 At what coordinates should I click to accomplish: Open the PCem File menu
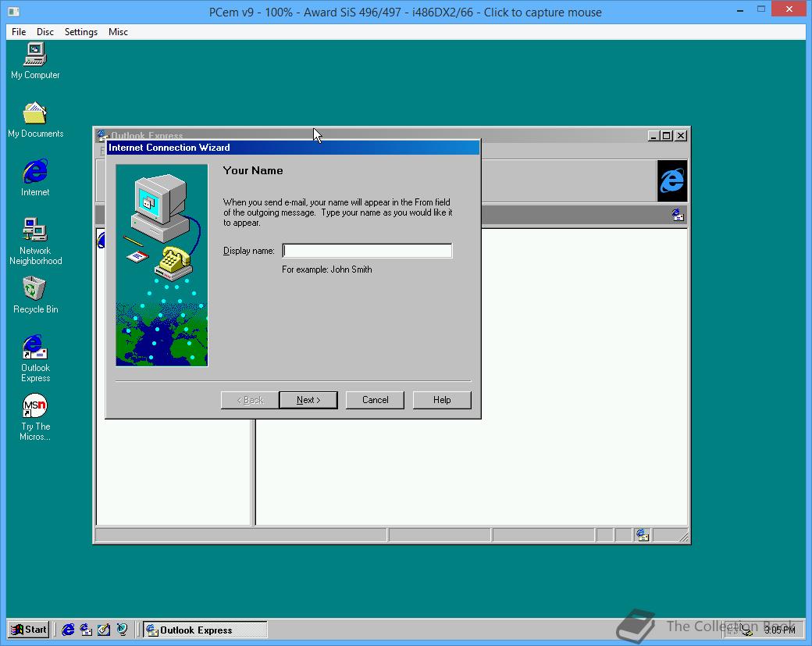pos(19,31)
